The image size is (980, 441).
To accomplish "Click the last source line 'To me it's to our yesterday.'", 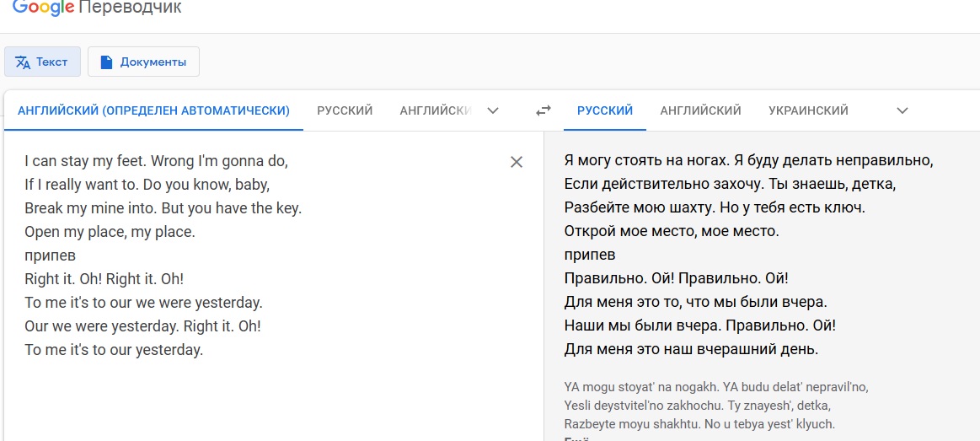I will (x=114, y=349).
